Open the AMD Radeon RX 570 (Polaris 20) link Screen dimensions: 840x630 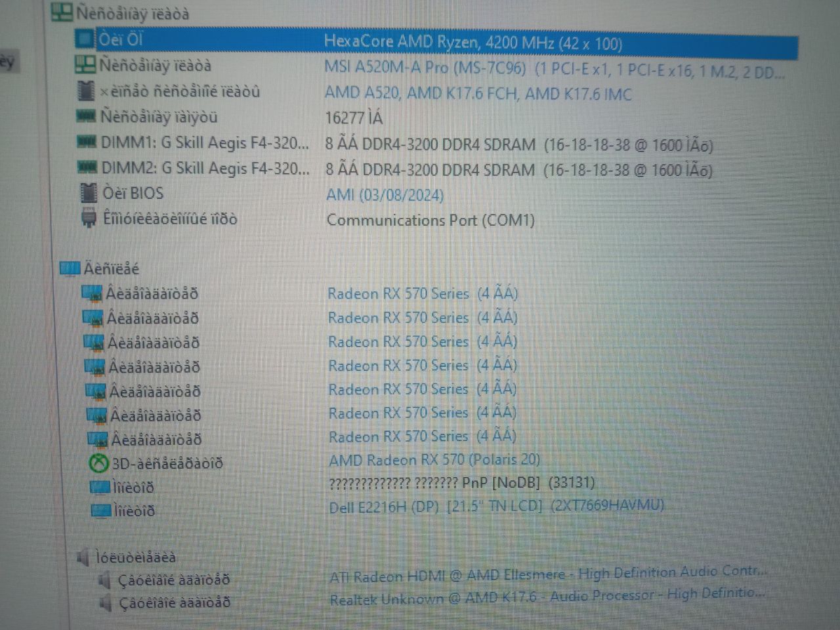434,460
